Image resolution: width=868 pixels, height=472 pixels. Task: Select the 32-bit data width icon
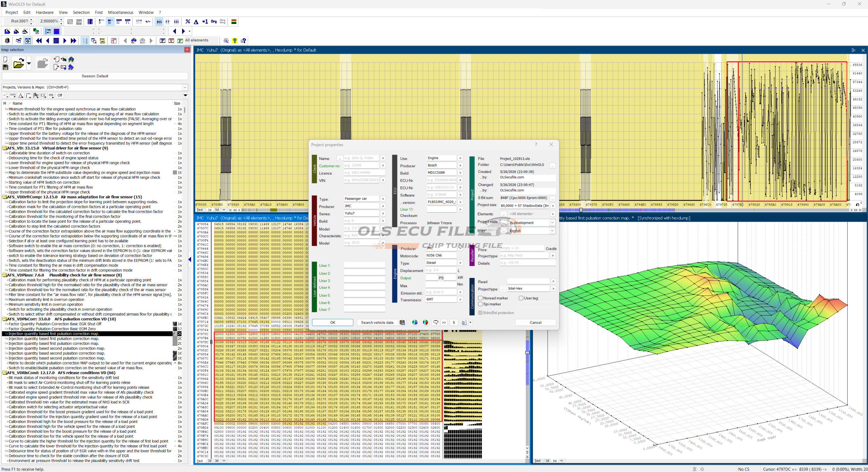(x=119, y=21)
